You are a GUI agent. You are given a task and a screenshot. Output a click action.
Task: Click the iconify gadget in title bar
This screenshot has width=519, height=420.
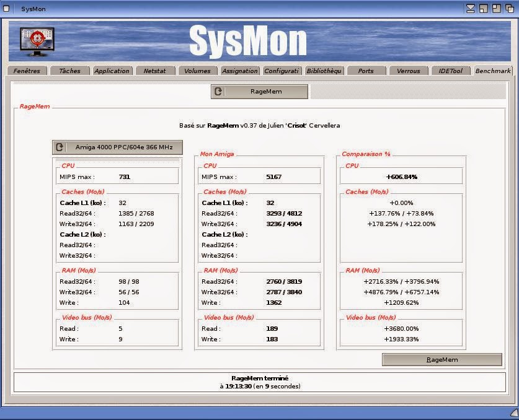click(x=471, y=9)
